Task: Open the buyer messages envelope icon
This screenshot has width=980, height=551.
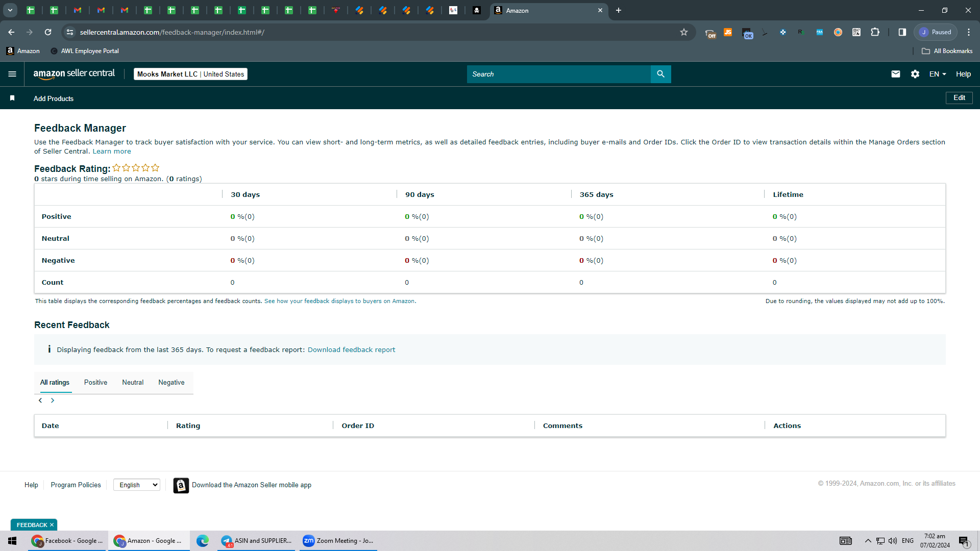Action: (895, 74)
